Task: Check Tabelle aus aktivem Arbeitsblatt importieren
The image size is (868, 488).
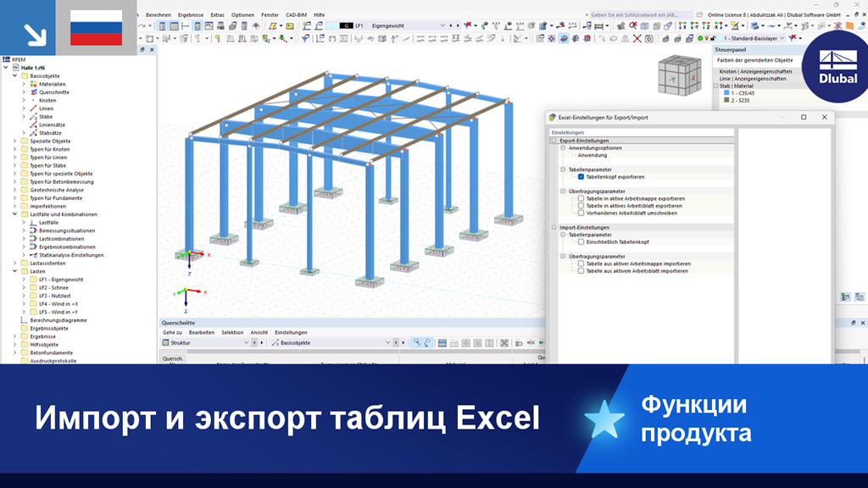Action: (x=581, y=271)
